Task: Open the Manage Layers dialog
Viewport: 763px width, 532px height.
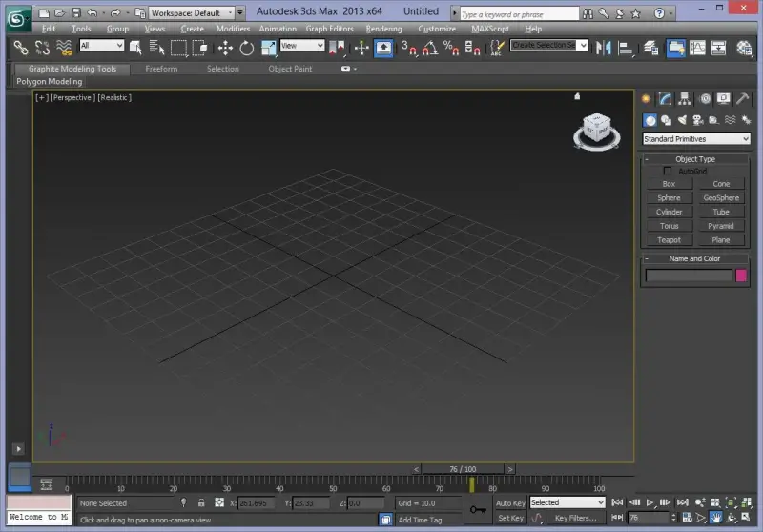Action: tap(651, 48)
